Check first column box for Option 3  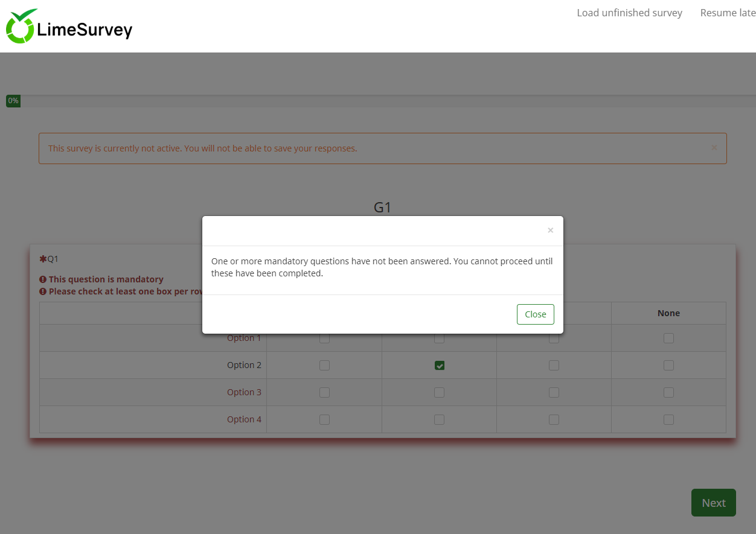point(324,393)
